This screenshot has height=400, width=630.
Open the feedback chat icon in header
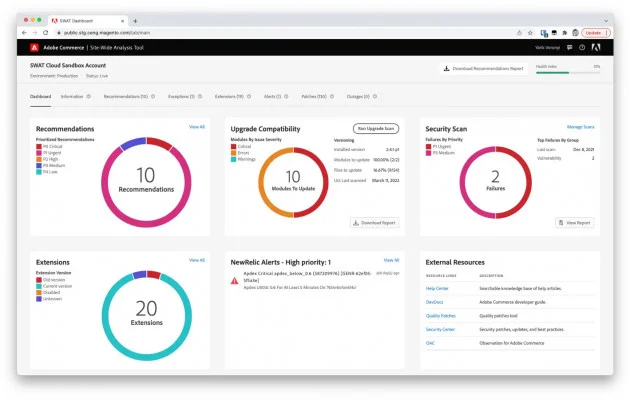pyautogui.click(x=569, y=46)
